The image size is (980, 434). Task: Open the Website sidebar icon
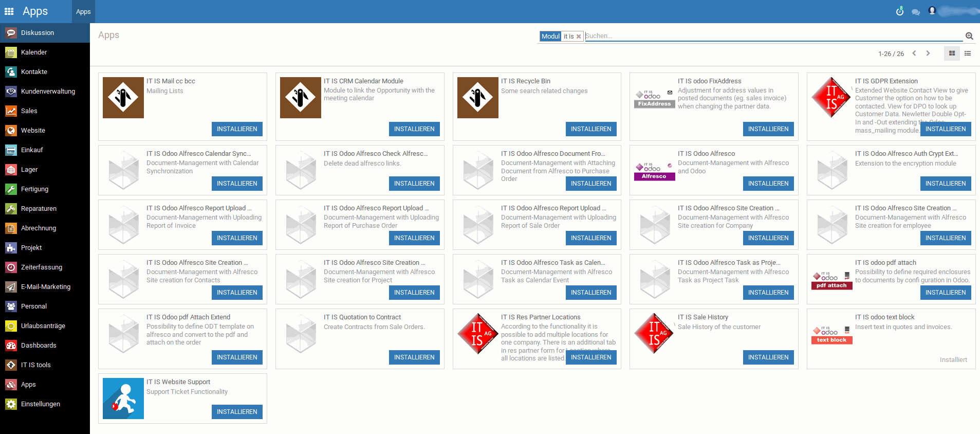pyautogui.click(x=11, y=131)
